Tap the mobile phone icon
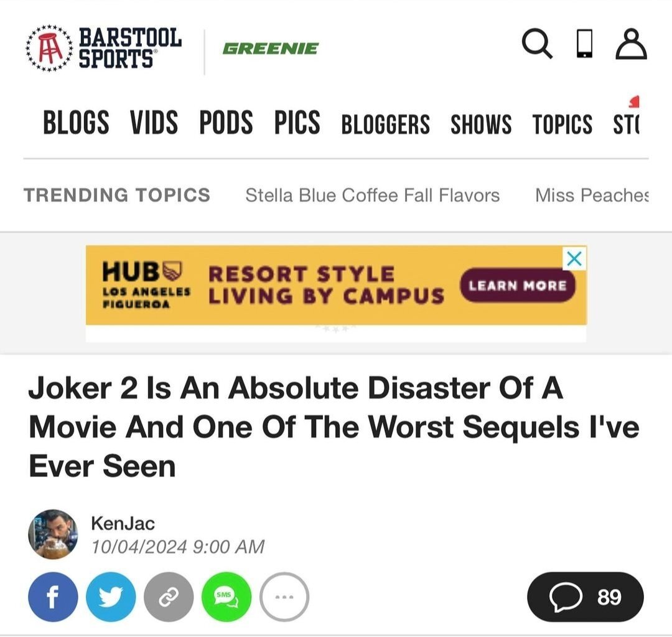 [584, 45]
